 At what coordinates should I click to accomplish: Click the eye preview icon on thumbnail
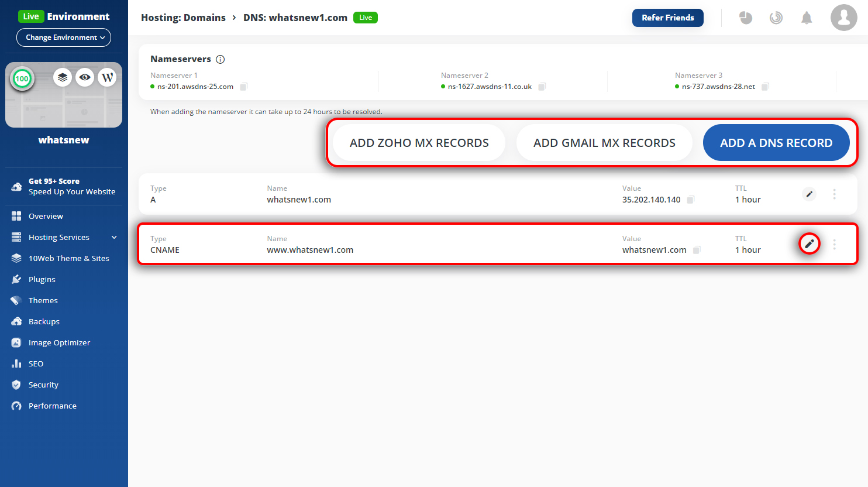pos(85,77)
